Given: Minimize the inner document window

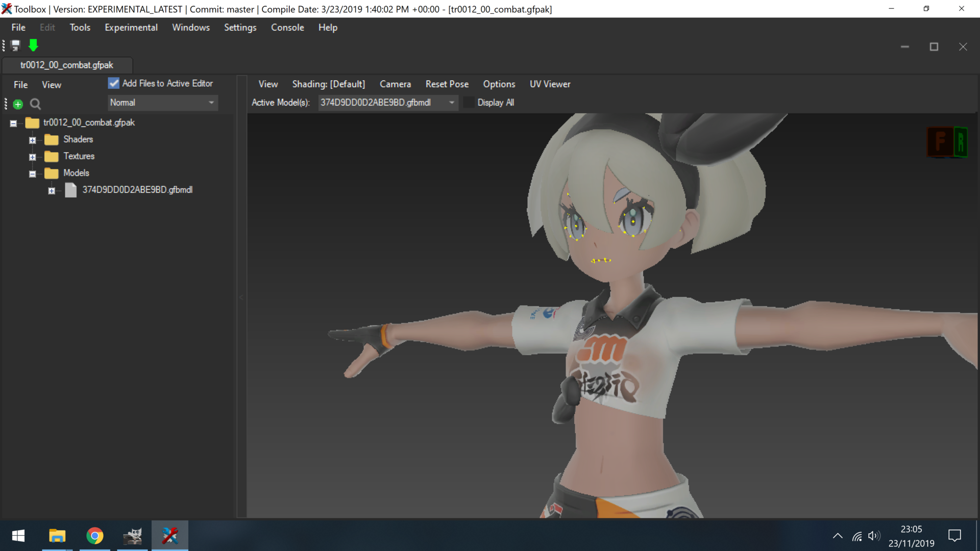Looking at the screenshot, I should tap(905, 47).
